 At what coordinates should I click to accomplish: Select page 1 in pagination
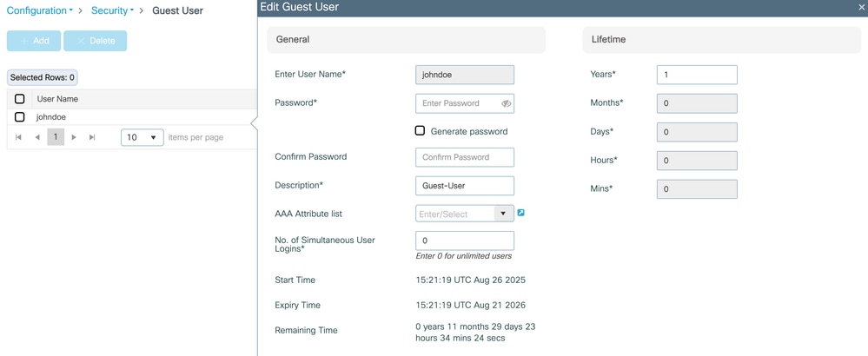pyautogui.click(x=56, y=137)
